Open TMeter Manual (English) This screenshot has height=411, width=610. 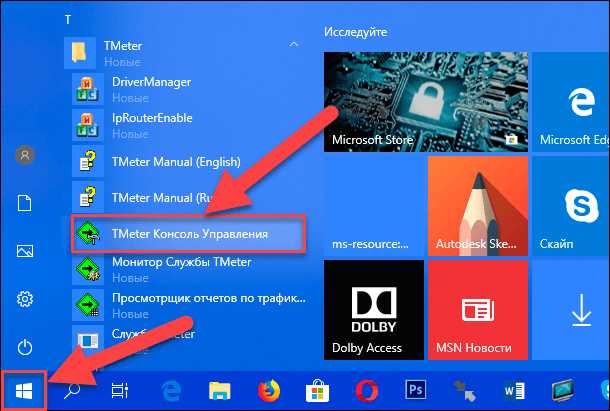coord(189,161)
